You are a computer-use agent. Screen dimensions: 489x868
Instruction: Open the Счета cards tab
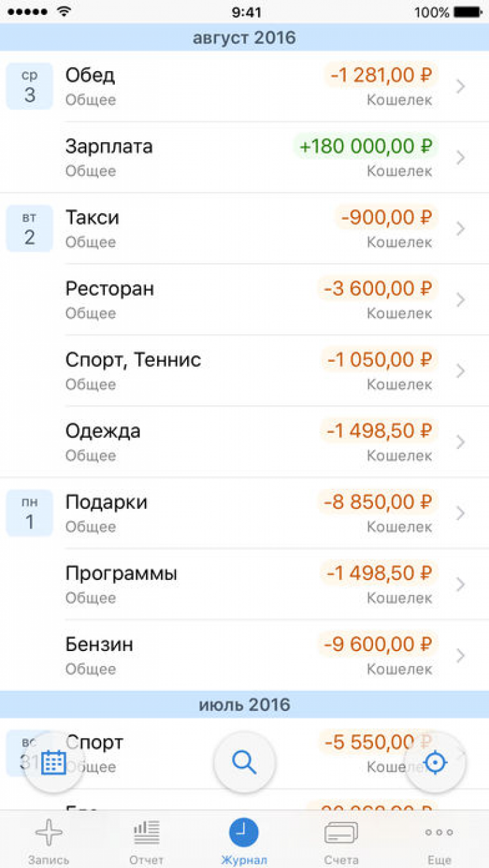tap(341, 839)
